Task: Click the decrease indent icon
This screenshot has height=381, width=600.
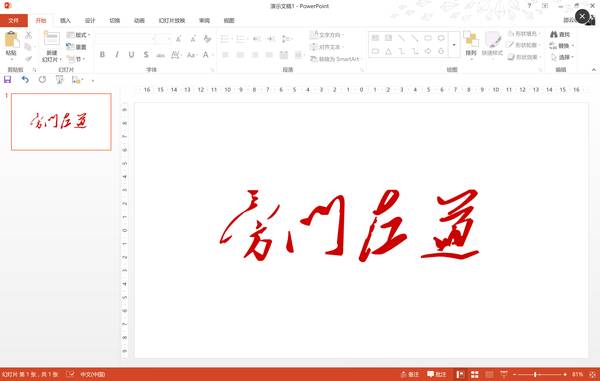Action: coord(257,39)
